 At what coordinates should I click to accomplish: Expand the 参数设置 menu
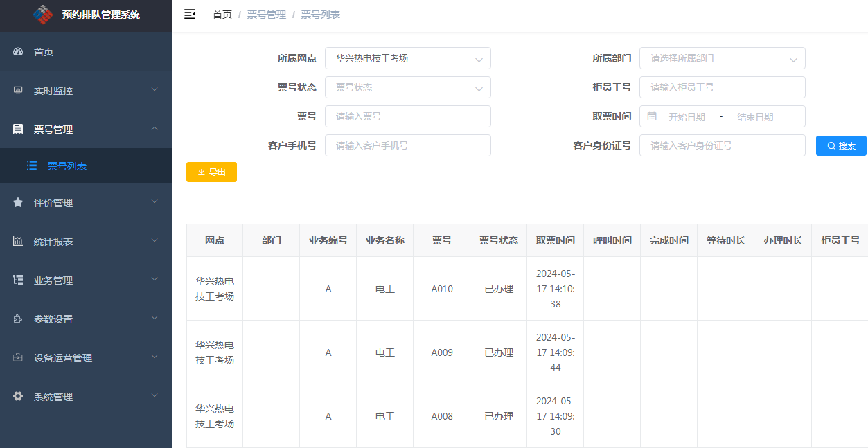pyautogui.click(x=86, y=319)
